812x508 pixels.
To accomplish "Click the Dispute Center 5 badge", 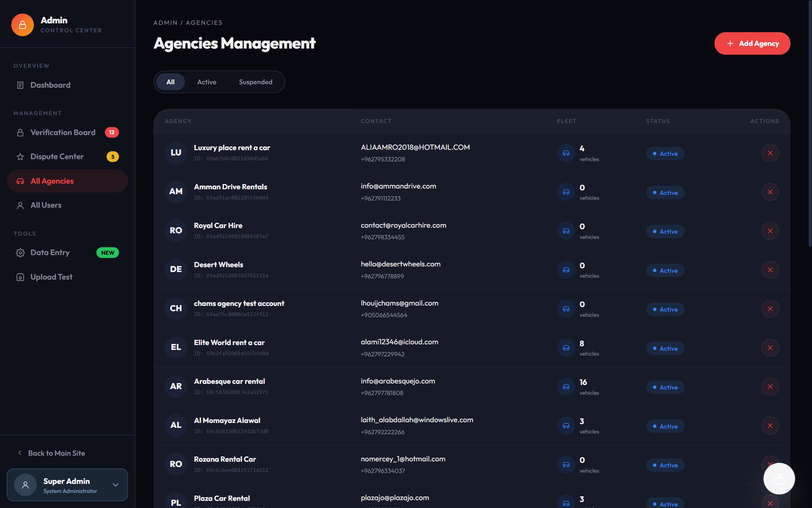I will click(x=113, y=157).
